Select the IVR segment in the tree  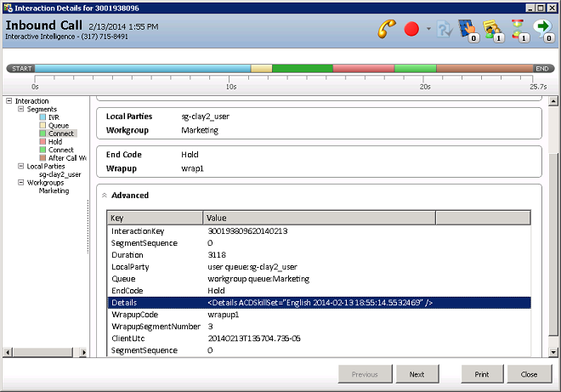[54, 117]
